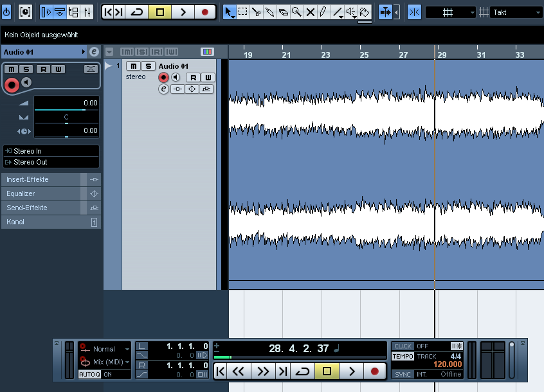Toggle AUTO Q in transport panel

[89, 374]
